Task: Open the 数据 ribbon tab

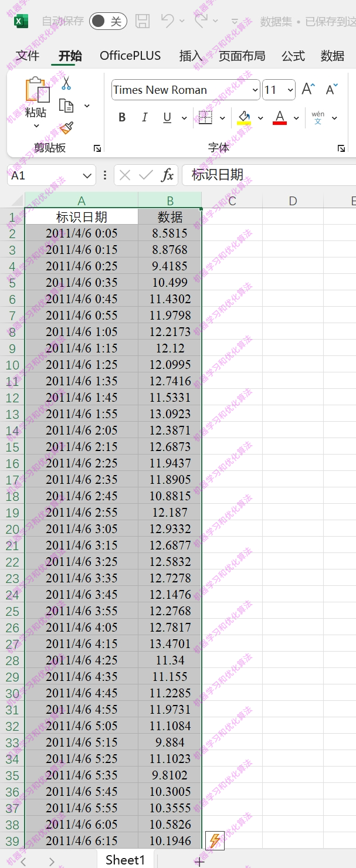Action: coord(333,56)
